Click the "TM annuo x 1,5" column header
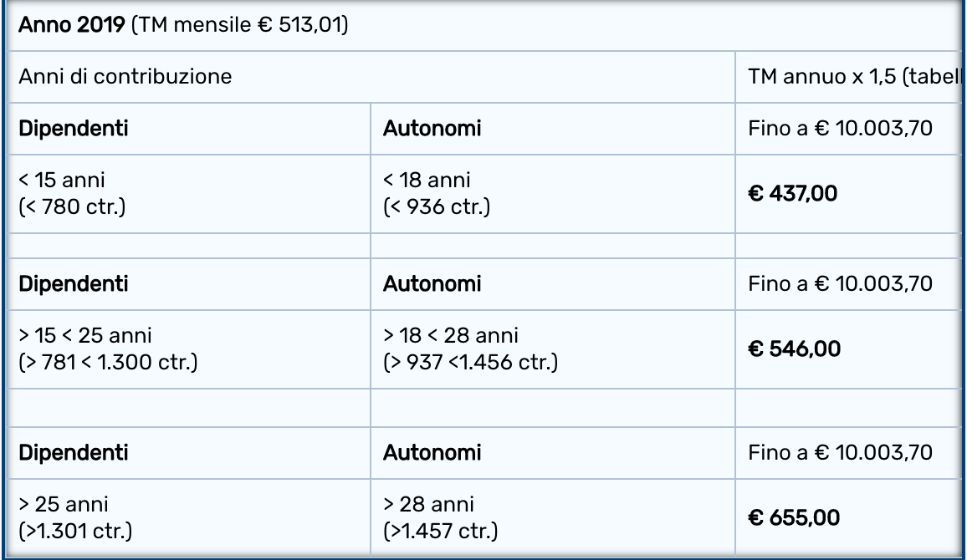Screen dimensions: 967x560 [855, 78]
